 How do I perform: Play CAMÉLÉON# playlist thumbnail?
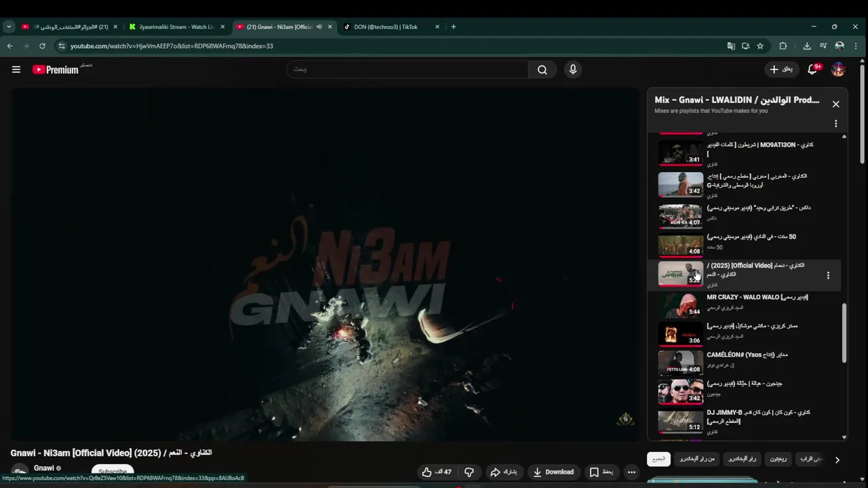click(681, 363)
